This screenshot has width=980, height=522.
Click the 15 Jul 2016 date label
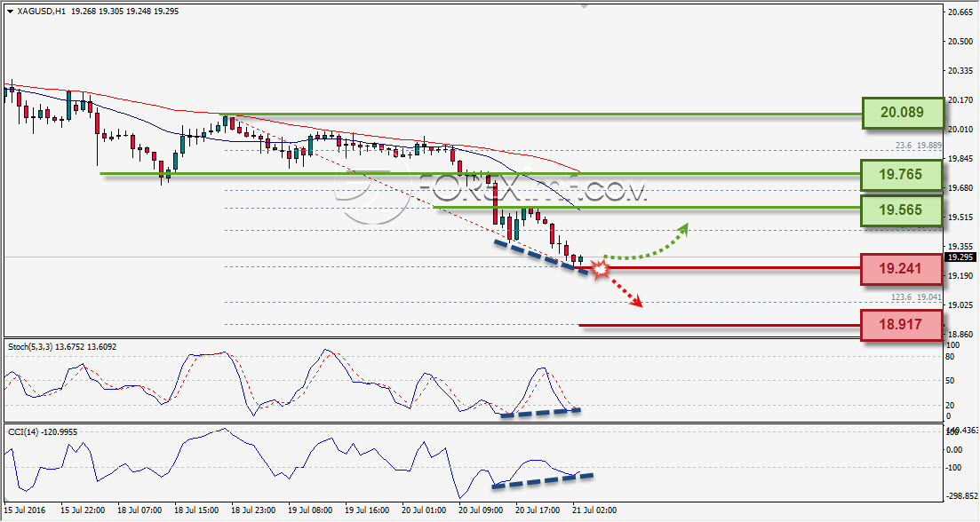tap(24, 510)
